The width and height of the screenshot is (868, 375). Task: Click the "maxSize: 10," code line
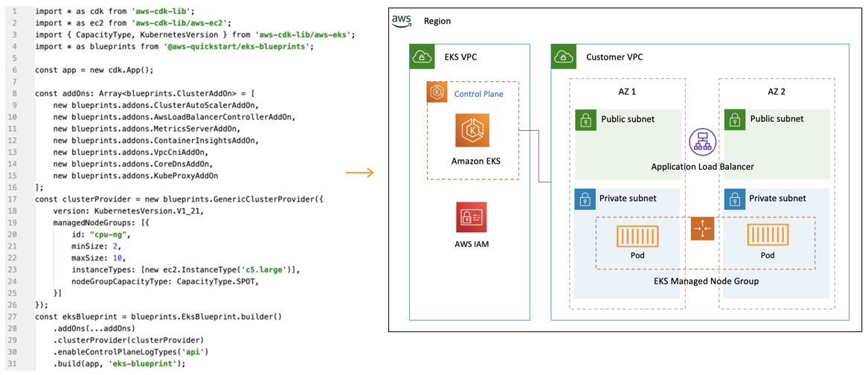(x=98, y=258)
